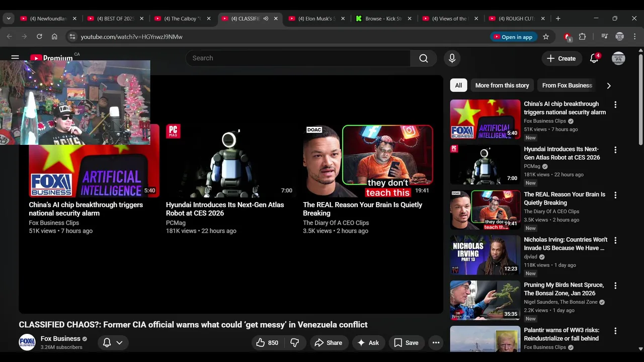Open more actions three-dot menu below video
This screenshot has width=644, height=362.
(x=436, y=343)
